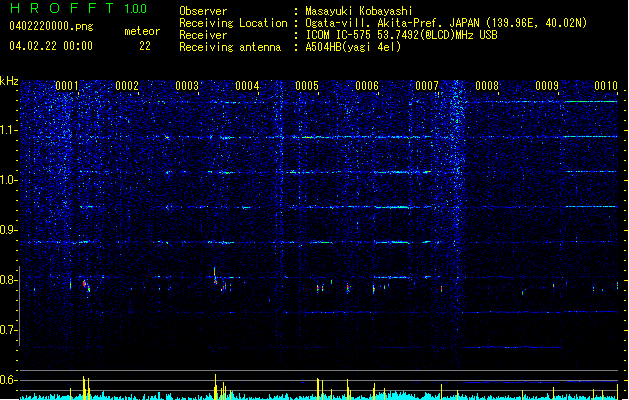Select the 0.9 frequency axis label
The height and width of the screenshot is (400, 629).
click(x=9, y=230)
